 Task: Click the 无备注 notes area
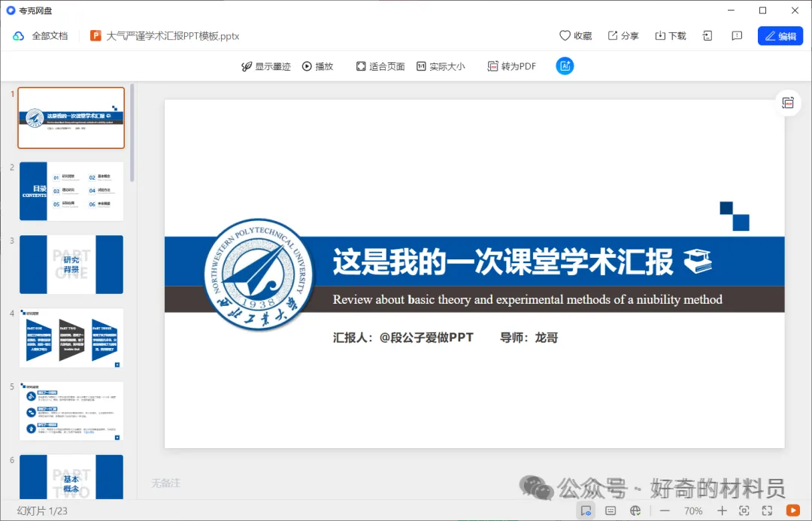click(165, 483)
